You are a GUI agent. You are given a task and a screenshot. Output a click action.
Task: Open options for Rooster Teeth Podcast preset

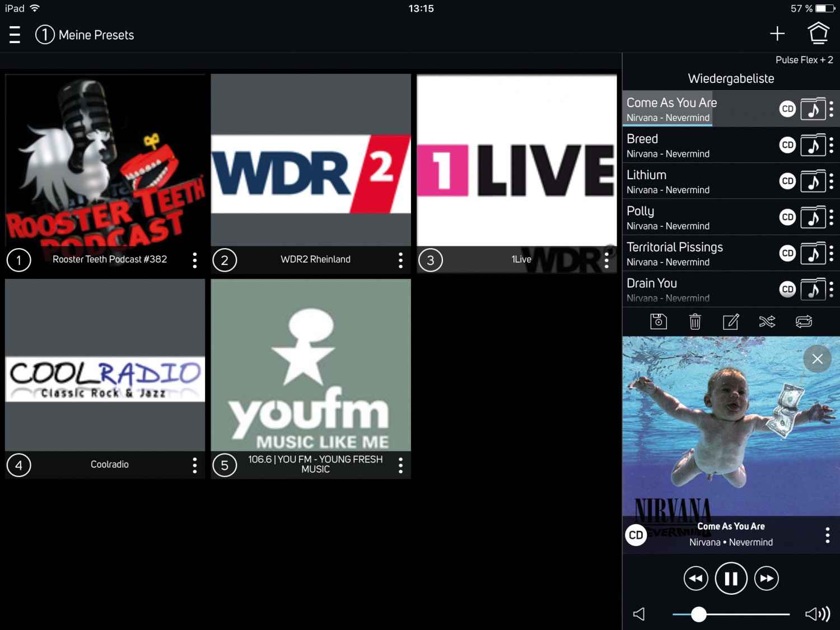[194, 260]
